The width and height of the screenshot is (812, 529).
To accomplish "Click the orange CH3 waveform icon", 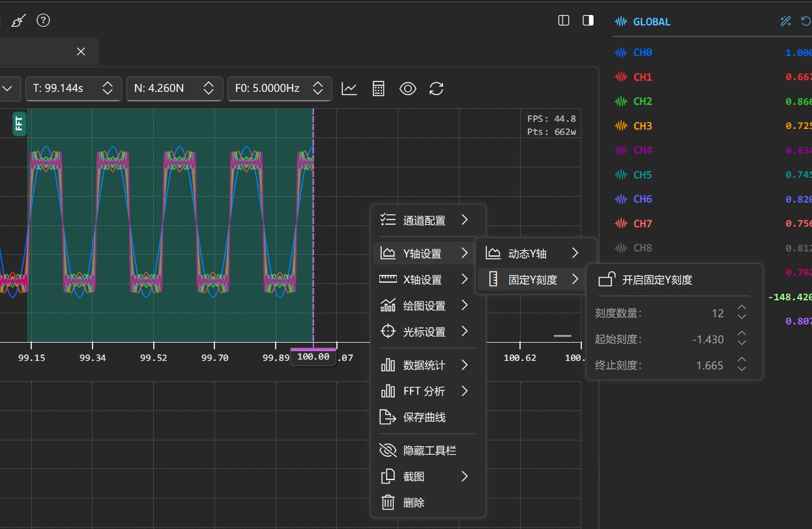I will pyautogui.click(x=621, y=126).
